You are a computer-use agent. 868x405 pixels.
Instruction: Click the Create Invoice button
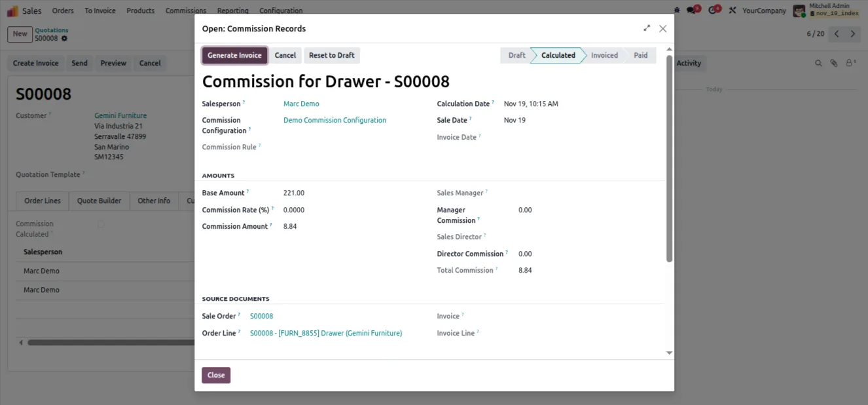click(36, 64)
